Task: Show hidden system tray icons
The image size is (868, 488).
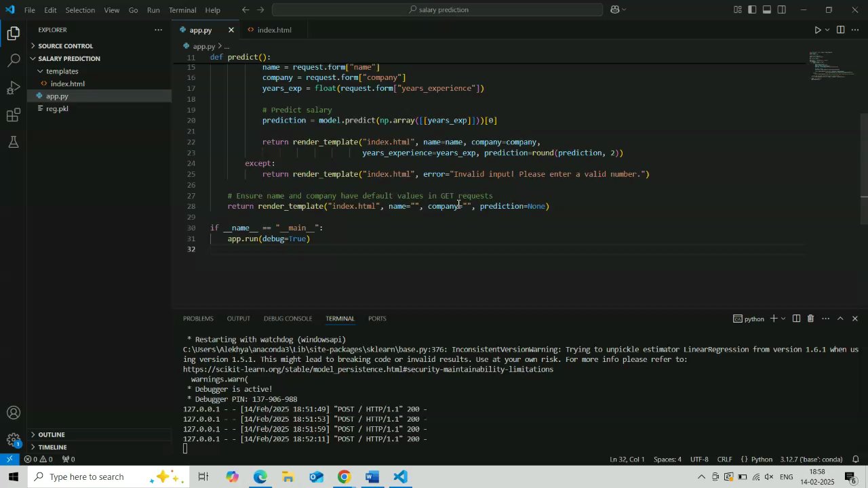Action: [x=701, y=477]
